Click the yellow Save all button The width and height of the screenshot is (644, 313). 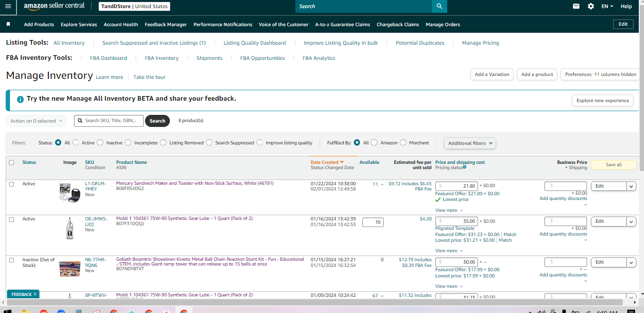click(614, 165)
